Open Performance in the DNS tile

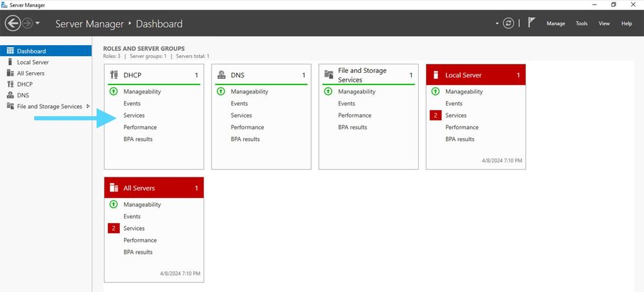[247, 127]
